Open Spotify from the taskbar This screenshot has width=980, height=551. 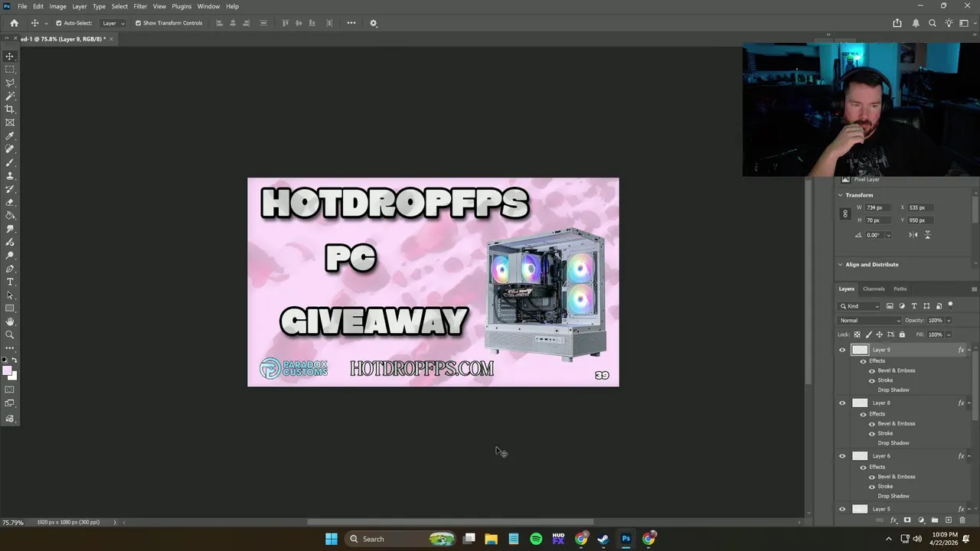(x=536, y=539)
